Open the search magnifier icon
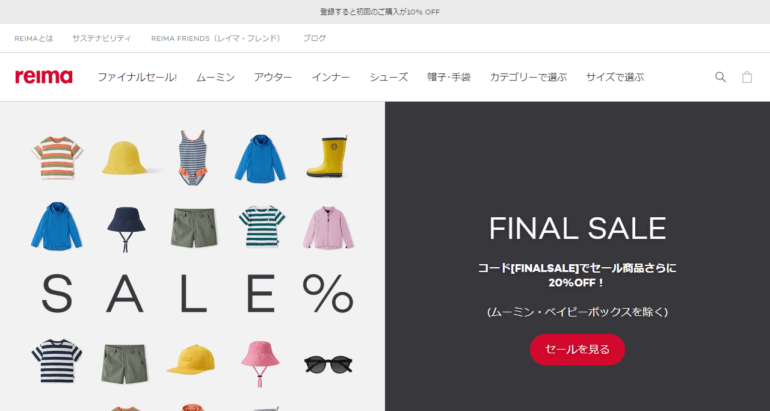Viewport: 770px width, 411px height. [720, 77]
